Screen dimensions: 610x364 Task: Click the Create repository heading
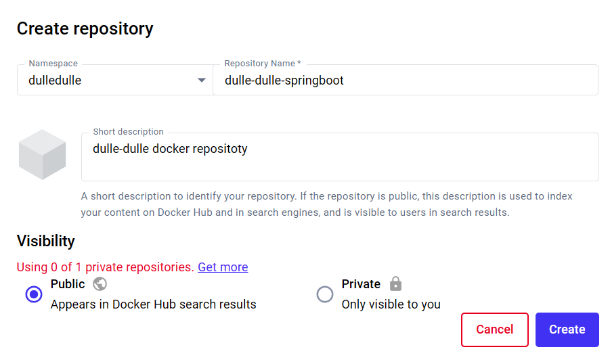pos(85,29)
